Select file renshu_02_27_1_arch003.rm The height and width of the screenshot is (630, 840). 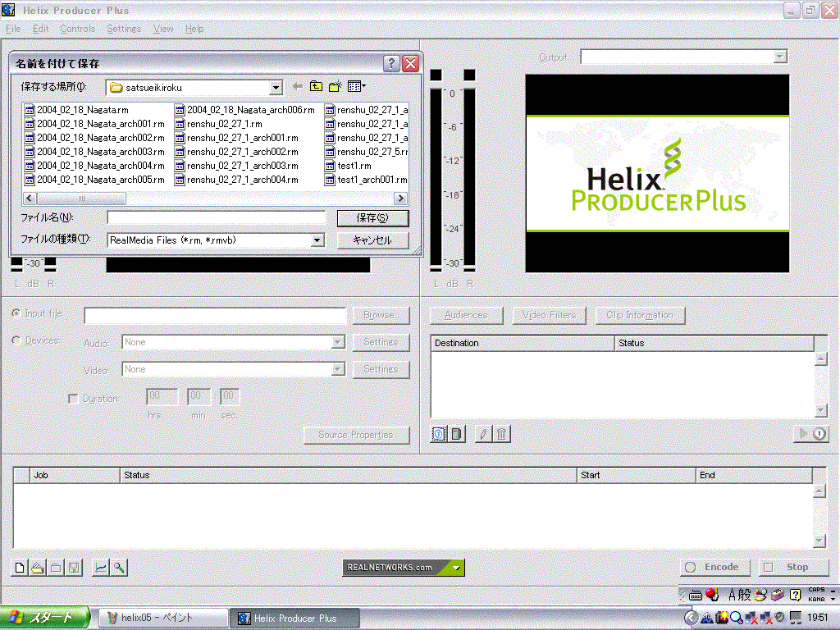236,166
